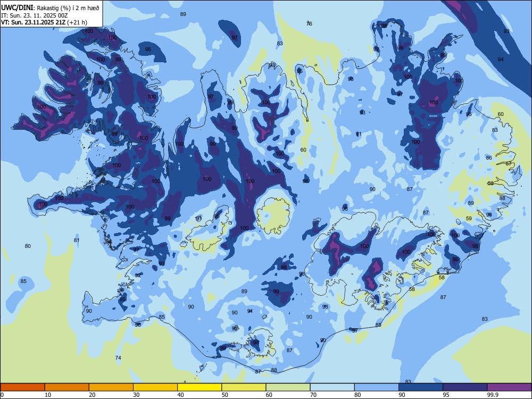Click the '81' humidity value on the map
Viewport: 532px width, 399px height.
coord(77,240)
